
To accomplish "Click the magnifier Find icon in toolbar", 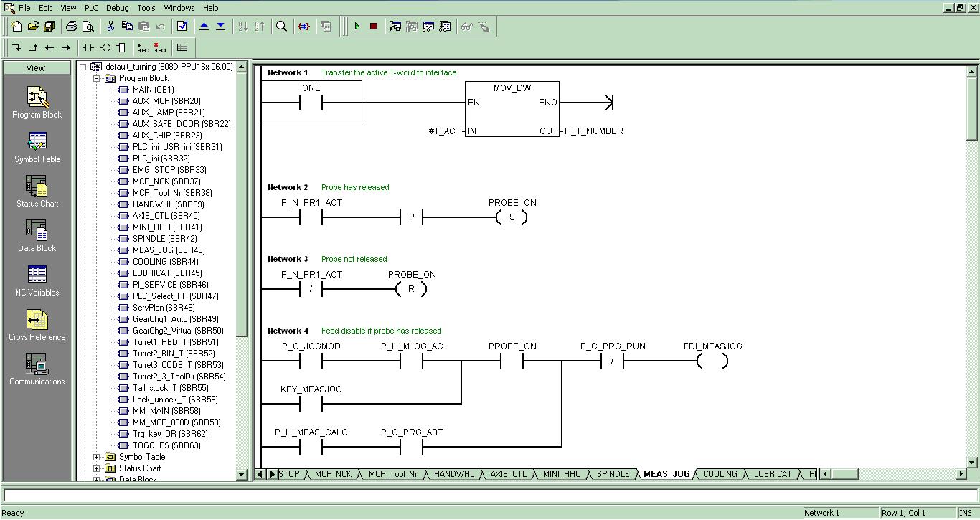I will [282, 27].
